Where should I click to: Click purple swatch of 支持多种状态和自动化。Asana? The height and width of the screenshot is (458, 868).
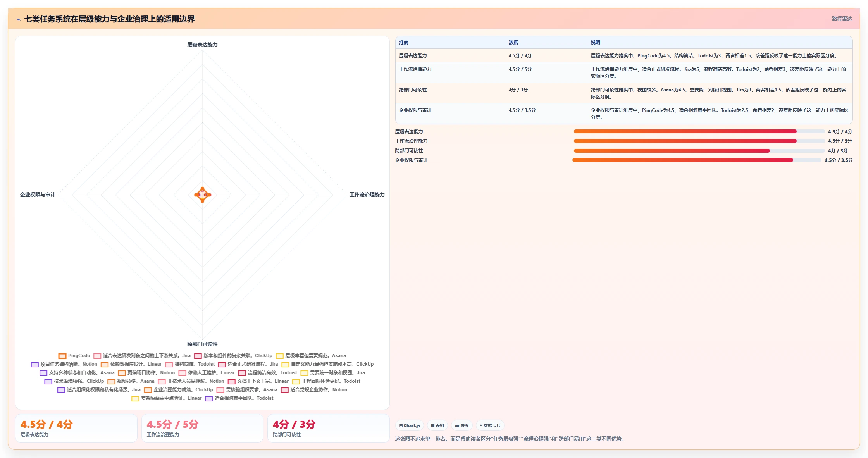[43, 373]
